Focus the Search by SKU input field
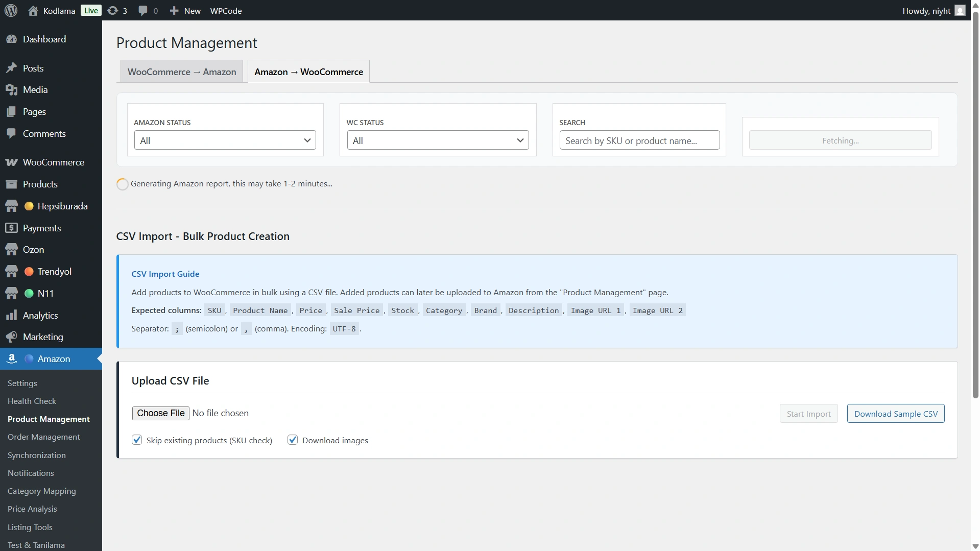The image size is (980, 551). click(x=639, y=140)
